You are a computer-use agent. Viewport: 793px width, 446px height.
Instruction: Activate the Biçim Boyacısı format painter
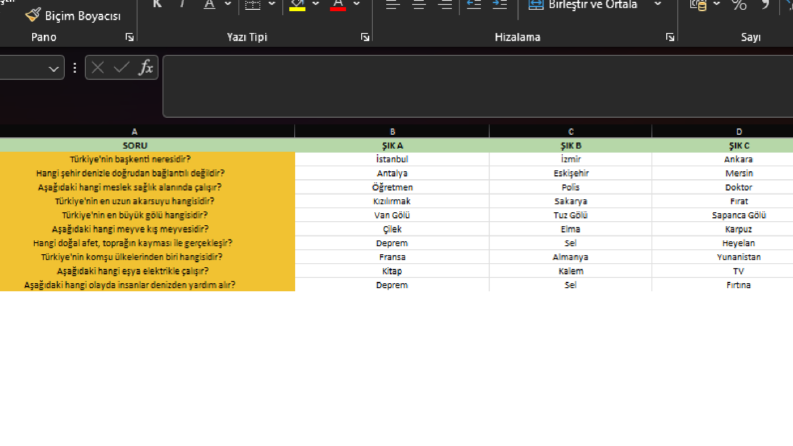point(73,16)
